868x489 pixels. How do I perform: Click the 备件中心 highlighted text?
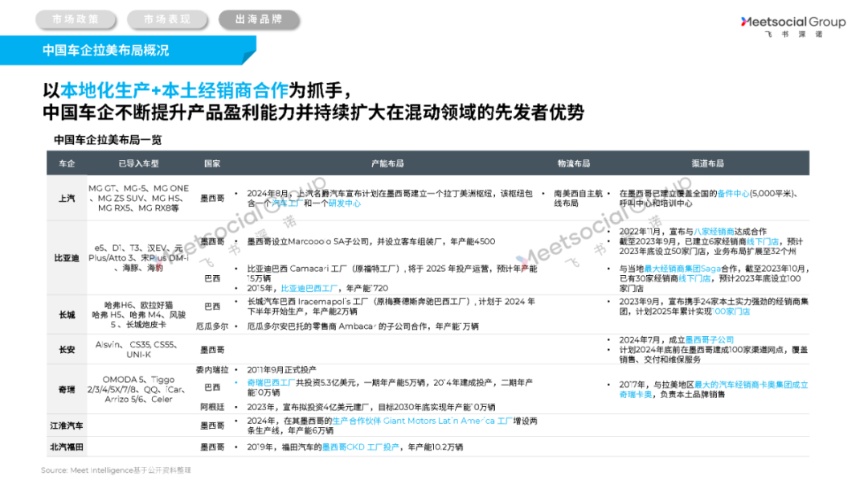click(733, 193)
